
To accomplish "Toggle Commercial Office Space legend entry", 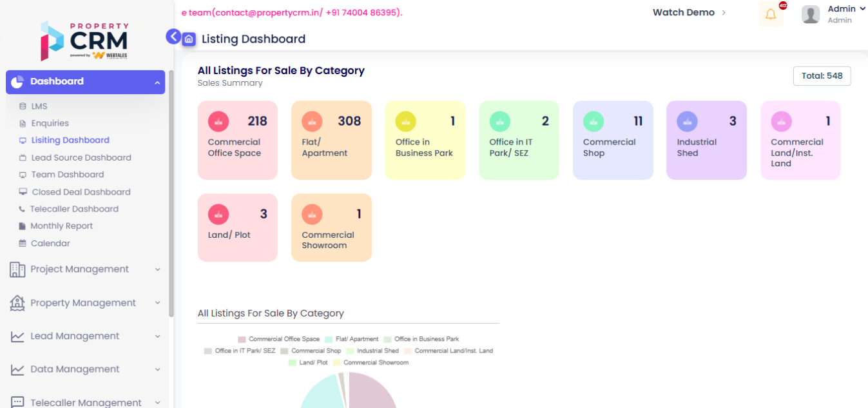I will pyautogui.click(x=278, y=339).
